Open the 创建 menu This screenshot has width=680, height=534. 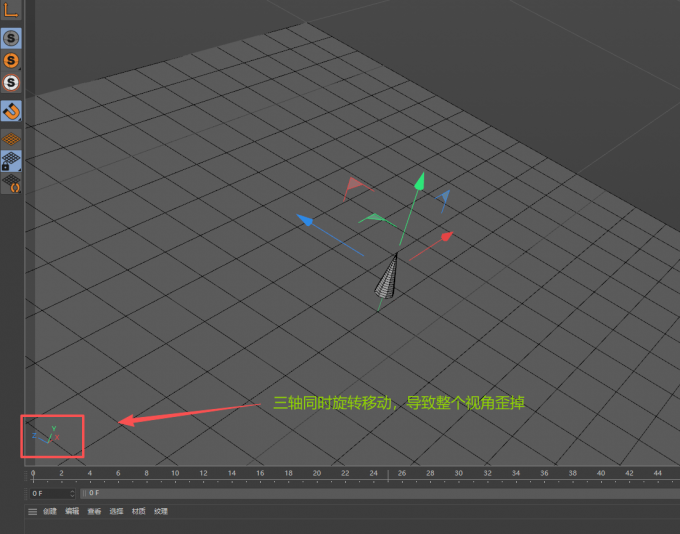point(50,511)
